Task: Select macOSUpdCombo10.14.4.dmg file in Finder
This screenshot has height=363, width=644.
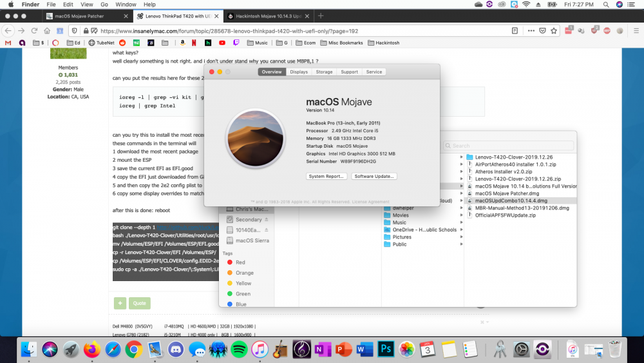Action: (511, 201)
